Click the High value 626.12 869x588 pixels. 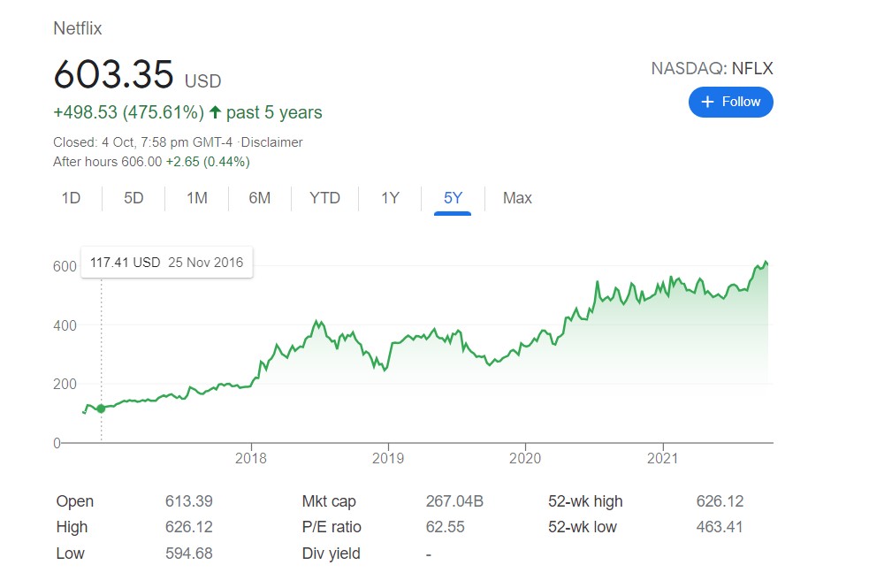click(x=189, y=527)
